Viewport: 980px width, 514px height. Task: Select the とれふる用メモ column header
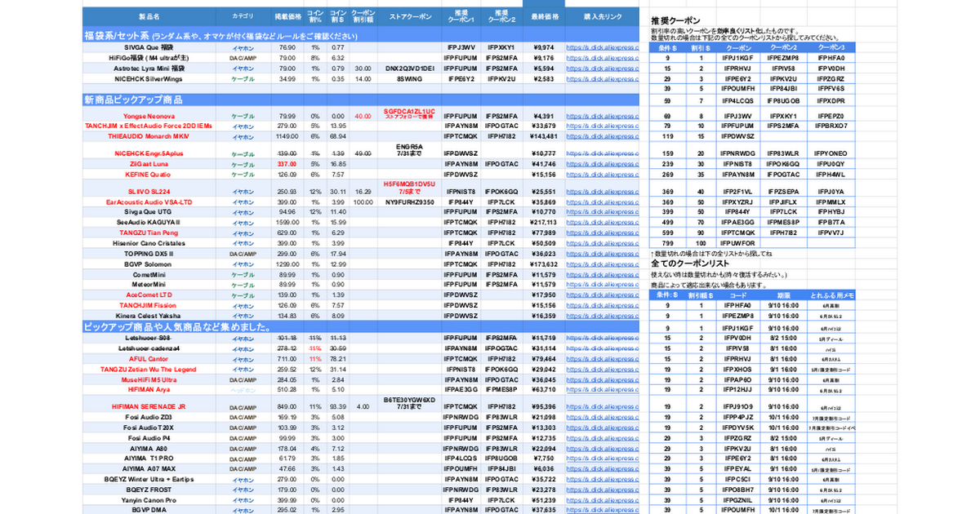pyautogui.click(x=831, y=295)
